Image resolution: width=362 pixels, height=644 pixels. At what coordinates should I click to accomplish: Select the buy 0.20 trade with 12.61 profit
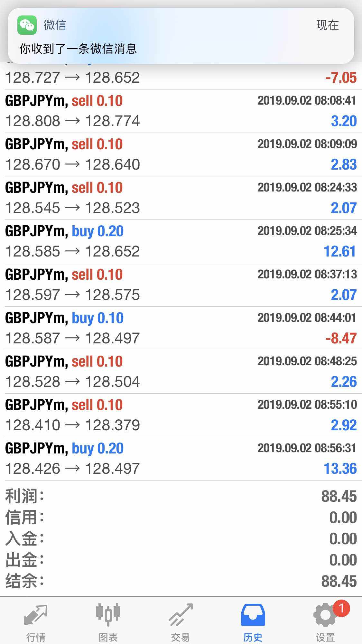pos(181,241)
